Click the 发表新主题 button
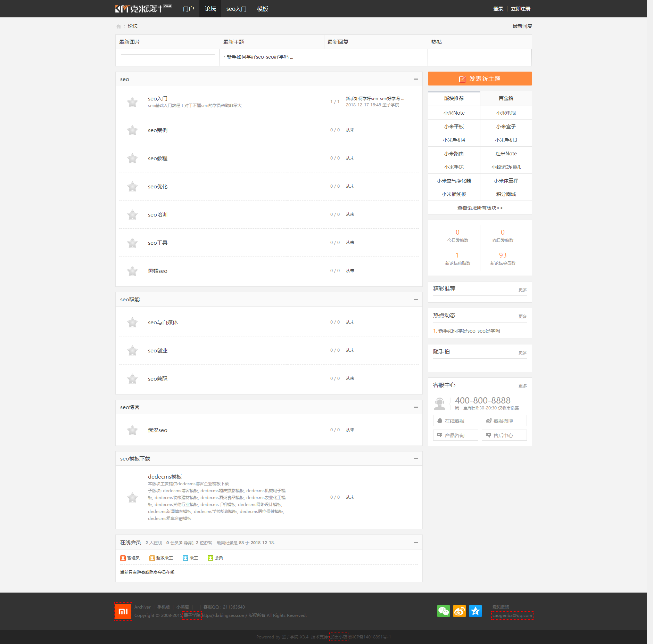 click(x=479, y=79)
